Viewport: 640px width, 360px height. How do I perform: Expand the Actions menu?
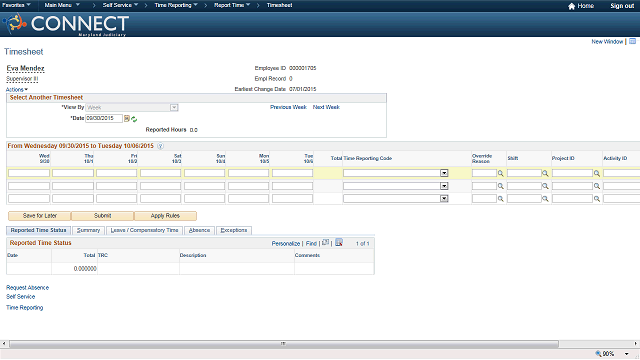pyautogui.click(x=17, y=89)
